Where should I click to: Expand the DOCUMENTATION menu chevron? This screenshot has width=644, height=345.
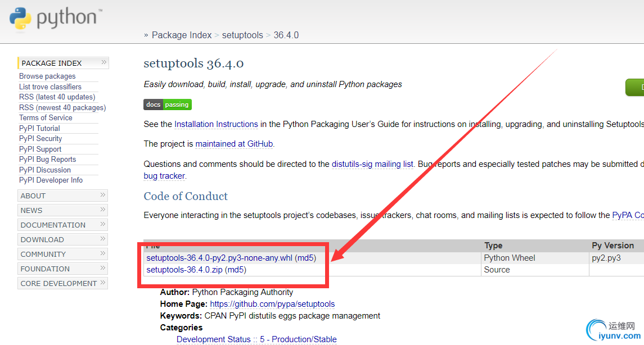click(x=103, y=225)
